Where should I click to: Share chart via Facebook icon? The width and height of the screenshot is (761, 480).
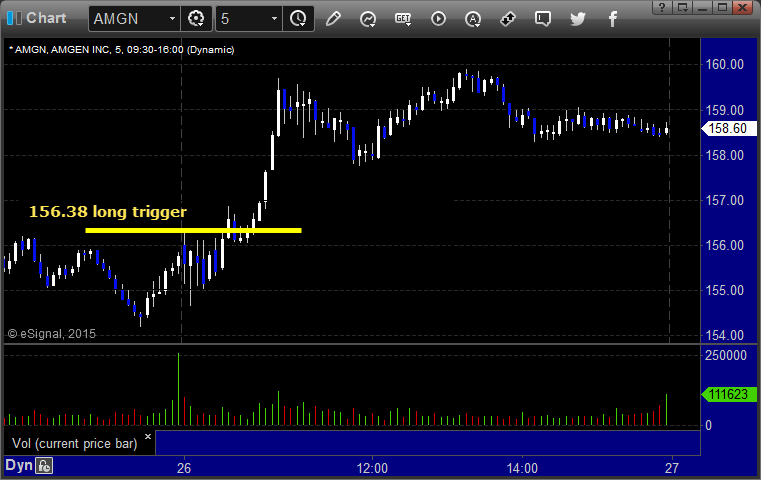[612, 19]
